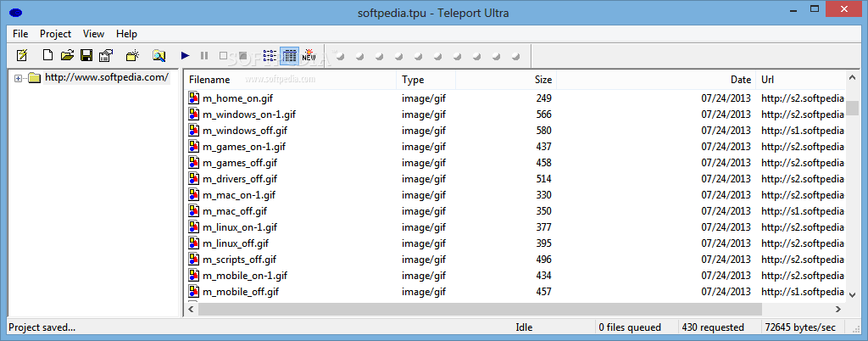Click '0 files queued' in status bar
This screenshot has width=868, height=341.
coord(630,327)
